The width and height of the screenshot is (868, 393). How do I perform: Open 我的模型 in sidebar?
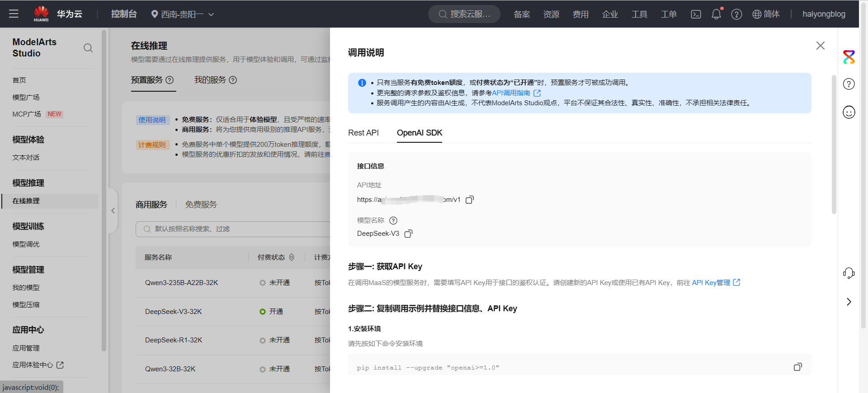26,288
